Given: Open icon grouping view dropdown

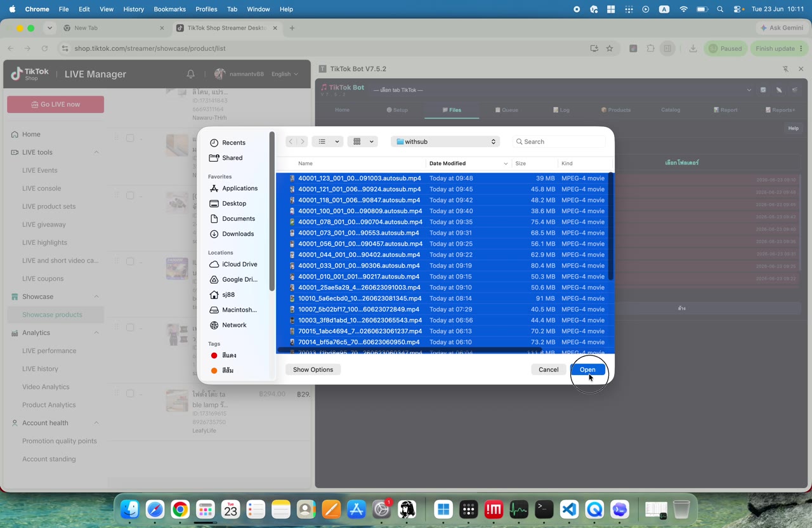Looking at the screenshot, I should pos(363,142).
